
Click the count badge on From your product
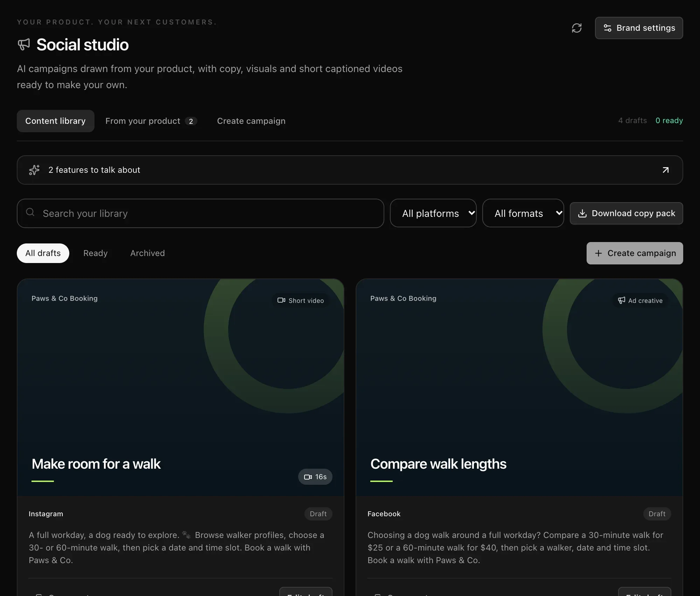coord(191,121)
